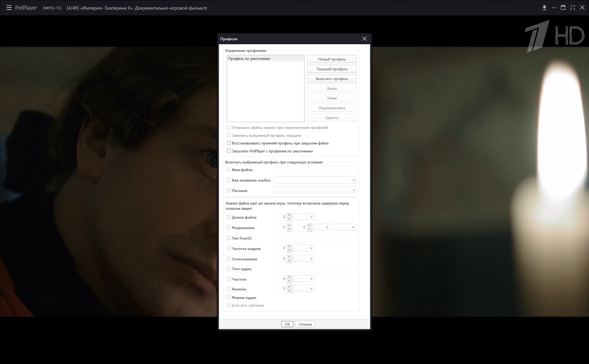Click the Тип FourCC text field
The width and height of the screenshot is (589, 364).
pos(315,238)
